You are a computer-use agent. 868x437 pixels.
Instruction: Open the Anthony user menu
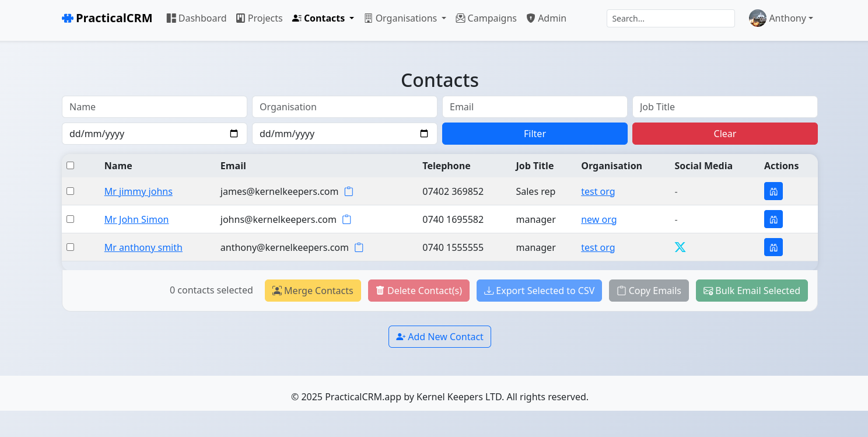pos(781,18)
